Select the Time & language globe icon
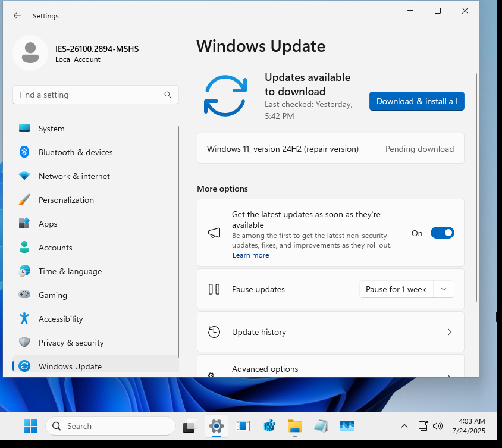Image resolution: width=502 pixels, height=448 pixels. (24, 271)
